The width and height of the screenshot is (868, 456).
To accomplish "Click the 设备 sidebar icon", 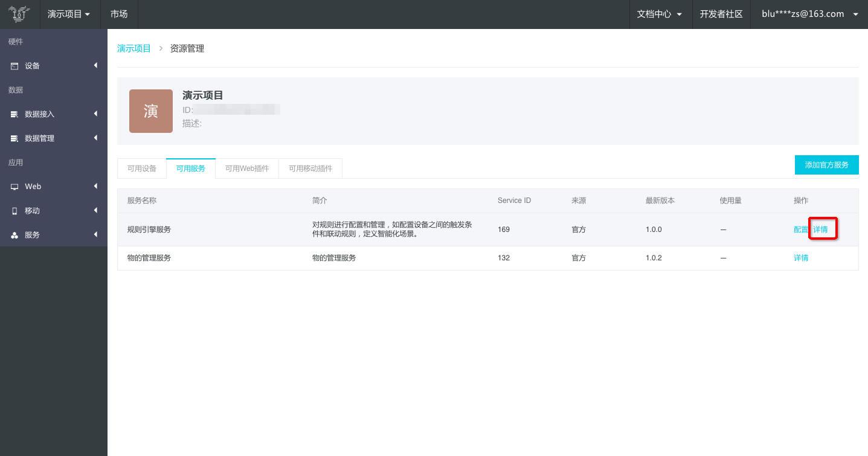I will click(14, 66).
